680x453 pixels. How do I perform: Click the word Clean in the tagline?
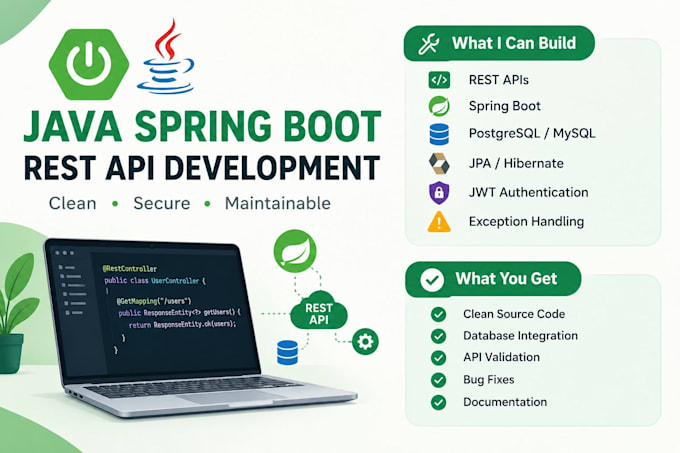tap(72, 203)
